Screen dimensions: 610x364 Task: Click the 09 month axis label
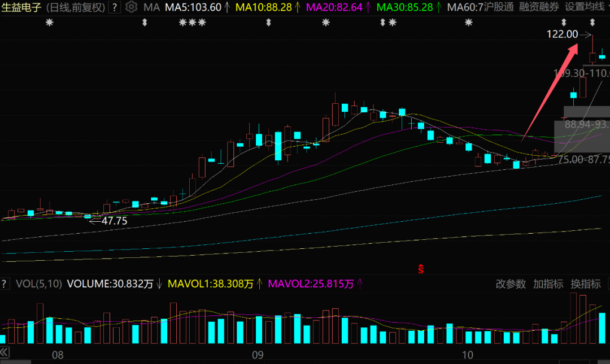point(258,354)
